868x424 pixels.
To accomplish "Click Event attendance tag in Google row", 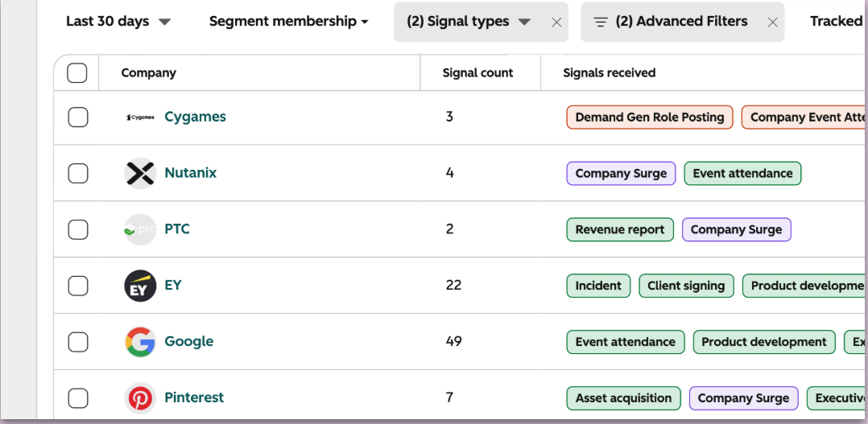I will tap(626, 342).
